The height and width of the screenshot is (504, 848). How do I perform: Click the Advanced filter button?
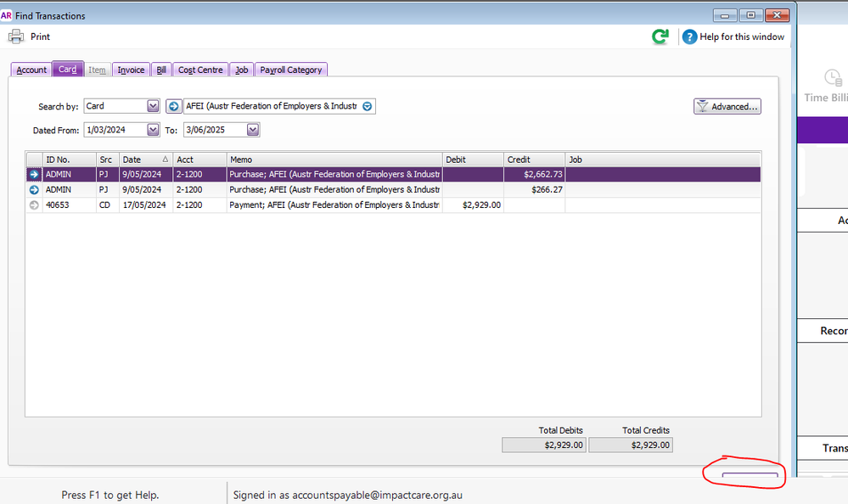(x=727, y=106)
